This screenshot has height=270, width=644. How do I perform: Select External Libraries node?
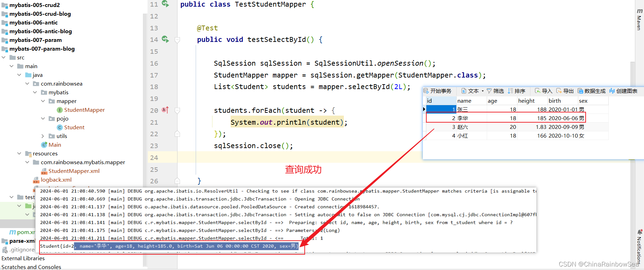click(23, 258)
